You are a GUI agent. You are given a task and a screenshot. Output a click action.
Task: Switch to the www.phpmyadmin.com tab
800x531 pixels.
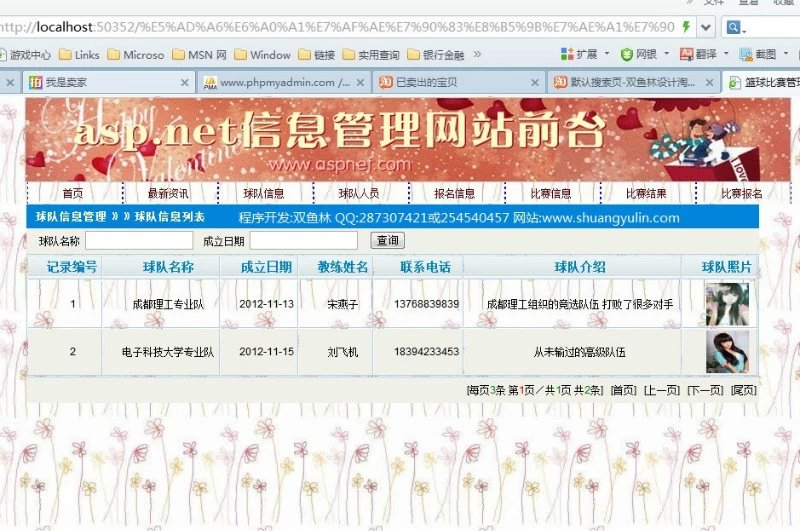[283, 82]
